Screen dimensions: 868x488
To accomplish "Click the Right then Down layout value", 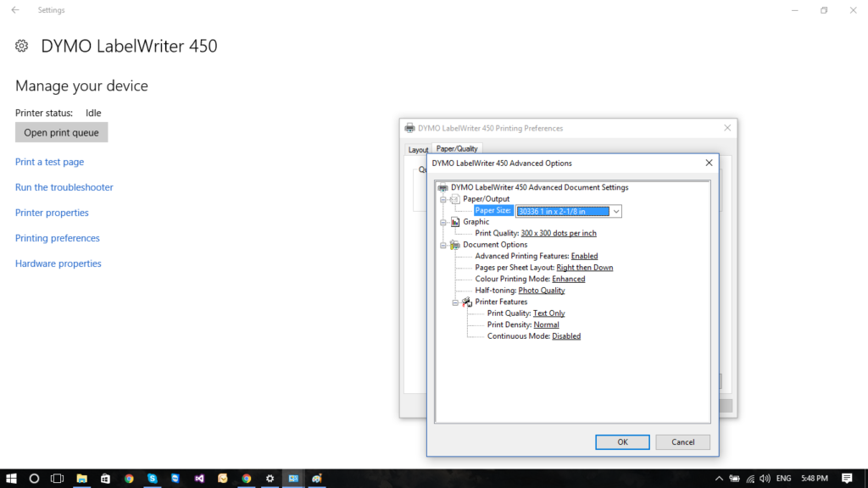I will pos(585,268).
